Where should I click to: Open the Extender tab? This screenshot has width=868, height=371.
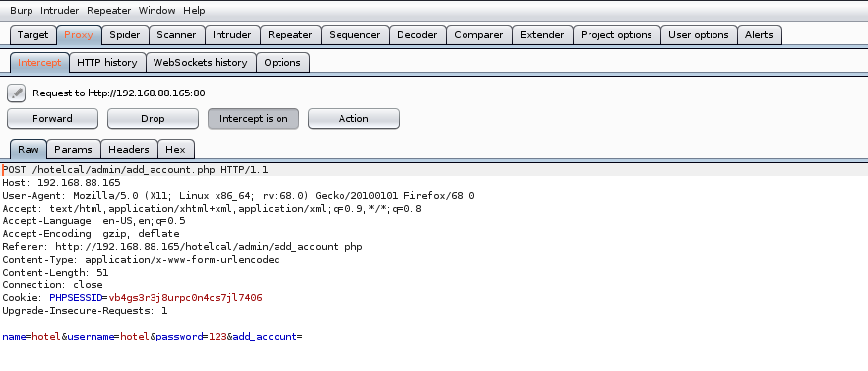click(x=542, y=34)
